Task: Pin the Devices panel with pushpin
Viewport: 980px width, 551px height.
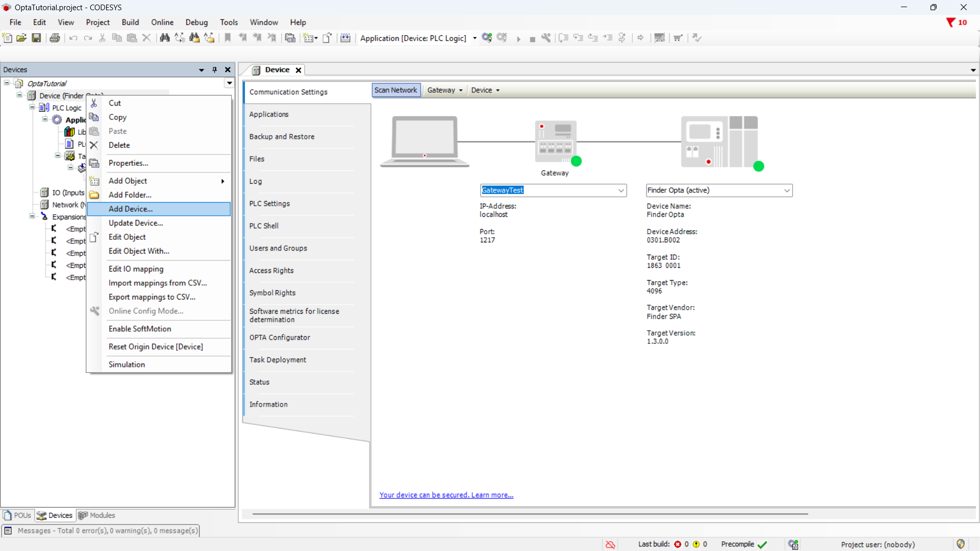Action: (x=214, y=70)
